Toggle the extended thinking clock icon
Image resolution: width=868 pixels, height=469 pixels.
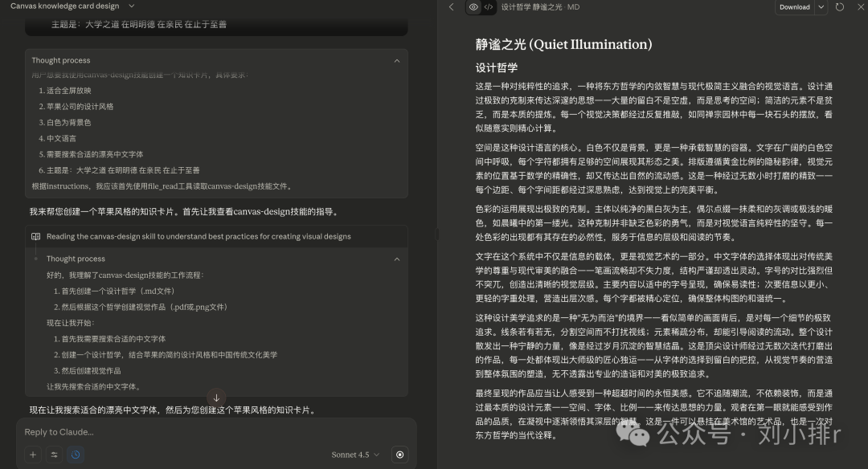pyautogui.click(x=75, y=455)
